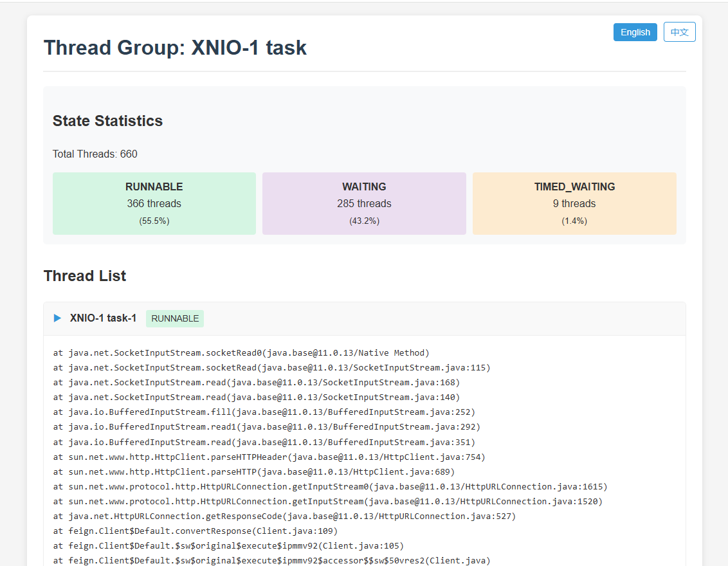Click the (1.4%) percentage under TIMED_WAITING

click(574, 221)
